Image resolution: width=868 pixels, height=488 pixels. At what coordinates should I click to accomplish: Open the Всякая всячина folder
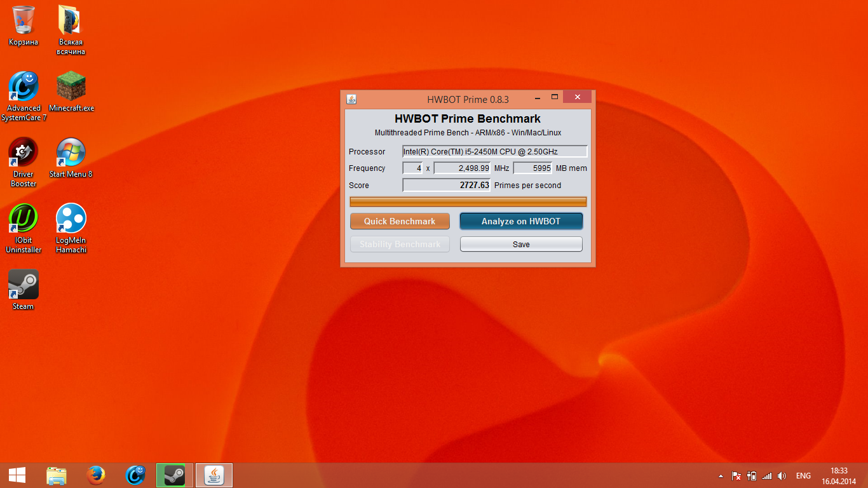(71, 30)
